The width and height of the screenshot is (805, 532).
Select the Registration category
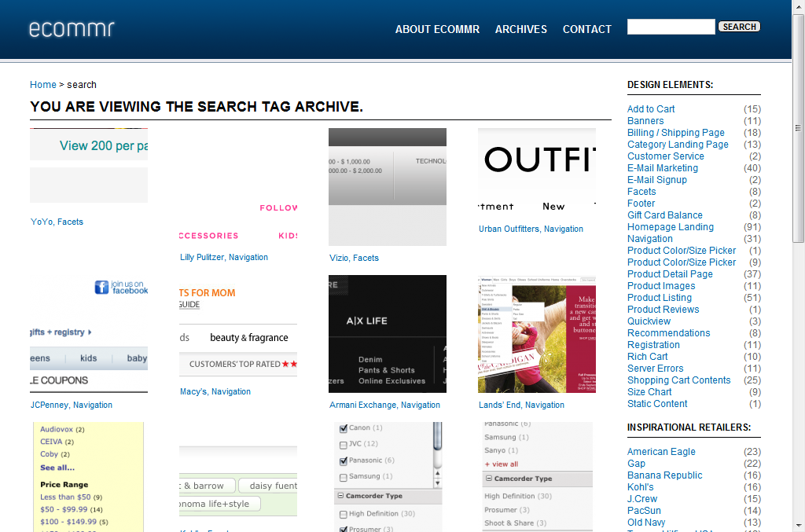click(x=653, y=345)
